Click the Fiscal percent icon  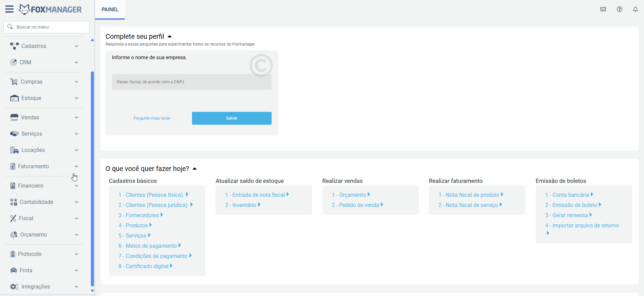13,218
